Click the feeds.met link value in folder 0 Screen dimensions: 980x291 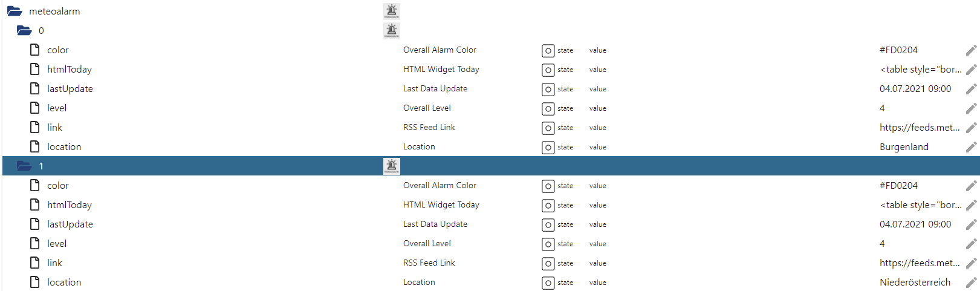(919, 128)
